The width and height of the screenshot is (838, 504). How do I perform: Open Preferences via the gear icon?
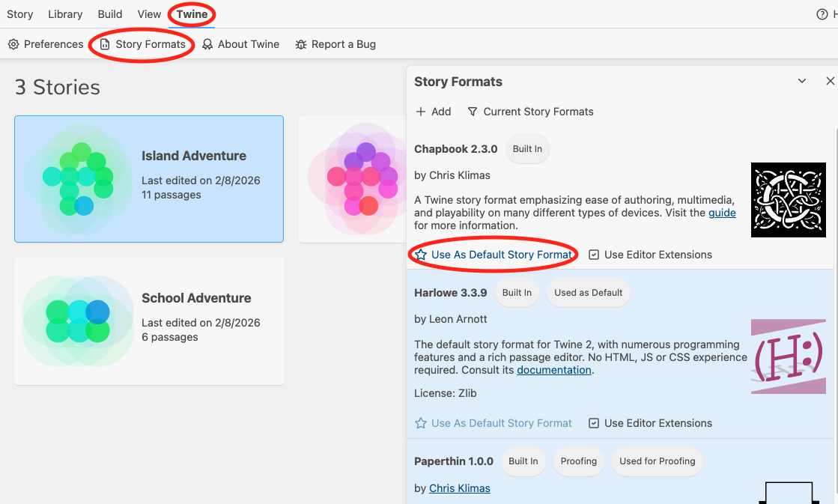[x=13, y=44]
